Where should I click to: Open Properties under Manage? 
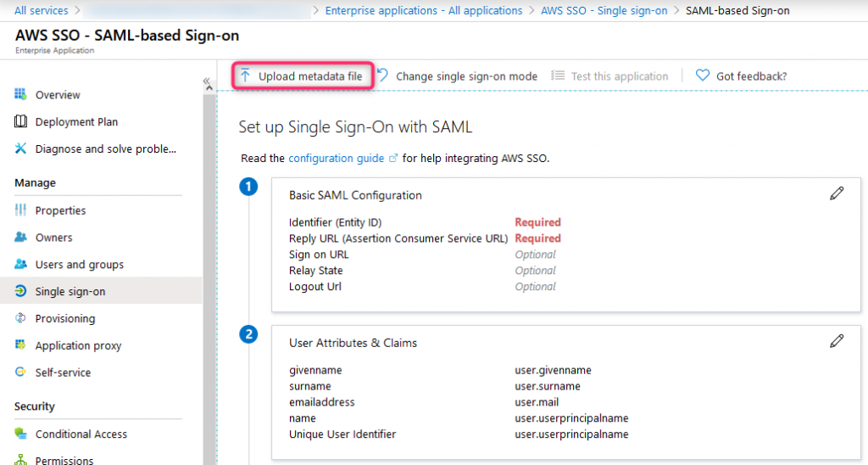pyautogui.click(x=60, y=210)
